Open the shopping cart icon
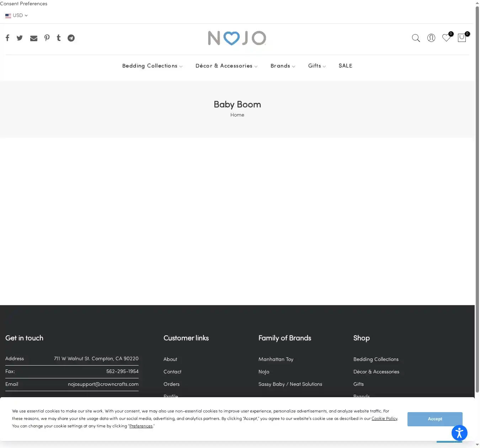The height and width of the screenshot is (448, 480). coord(462,38)
